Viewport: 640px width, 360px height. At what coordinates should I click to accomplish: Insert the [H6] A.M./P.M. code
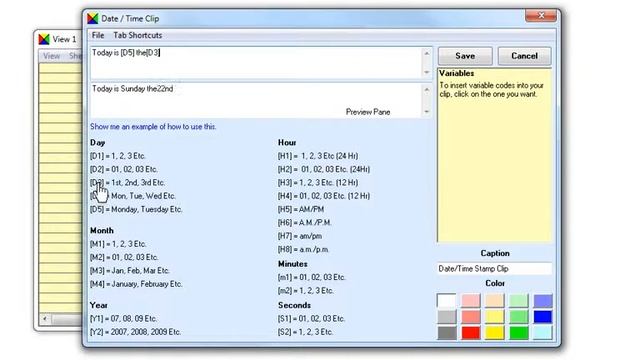[304, 223]
